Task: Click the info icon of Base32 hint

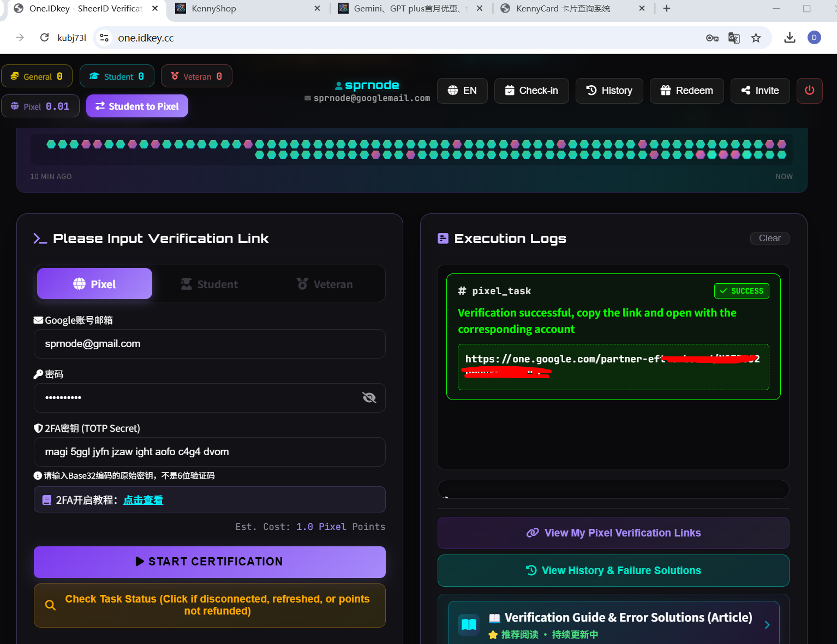Action: click(38, 476)
